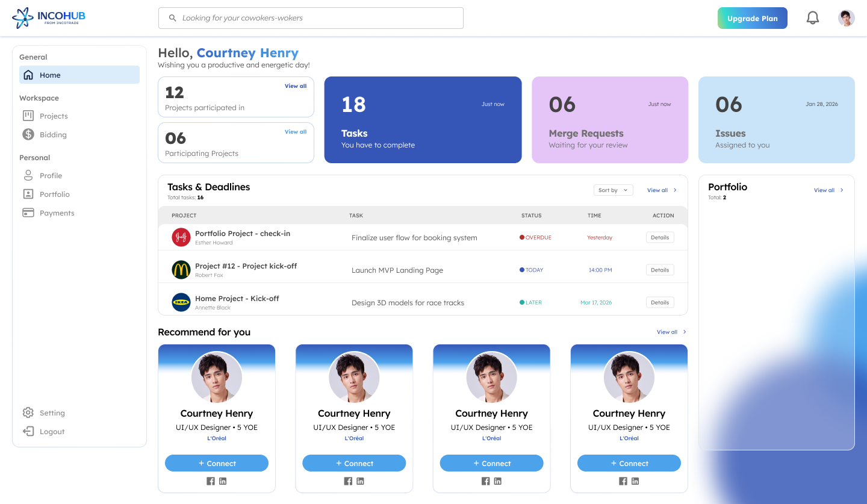The width and height of the screenshot is (867, 504).
Task: Click the TASK column header
Action: (x=356, y=216)
